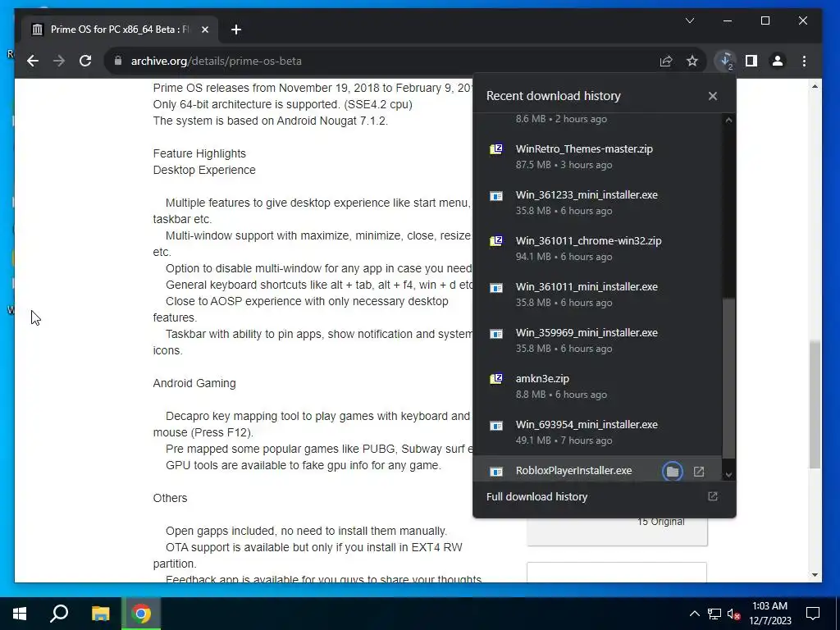
Task: Click the WinRetro_Themes-master.zip file icon
Action: (496, 149)
